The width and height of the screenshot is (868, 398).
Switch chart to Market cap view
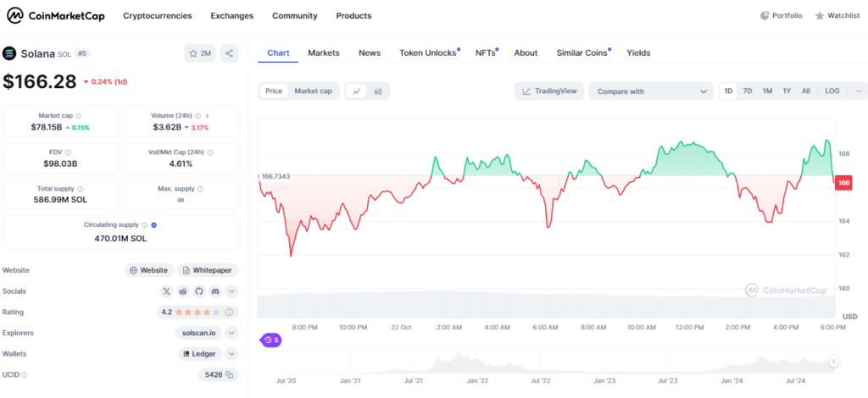(314, 91)
